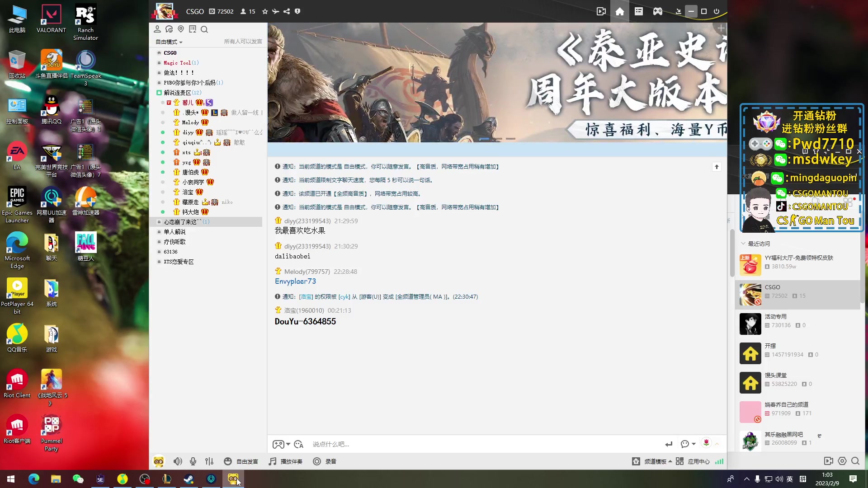Click the location pin icon in channel toolbar
Screen dimensions: 868x488
tap(181, 29)
